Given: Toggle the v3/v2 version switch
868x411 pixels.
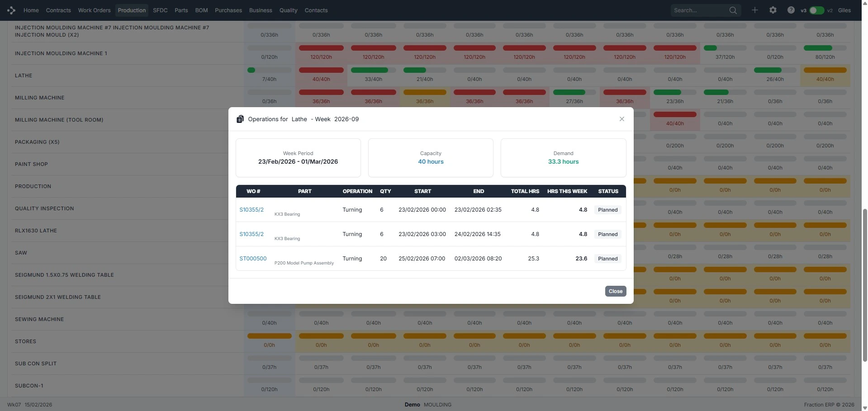Looking at the screenshot, I should click(x=816, y=10).
